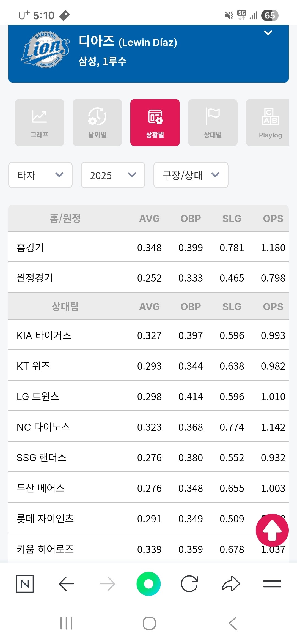
Task: Open the 그래프 graph view
Action: tap(40, 122)
